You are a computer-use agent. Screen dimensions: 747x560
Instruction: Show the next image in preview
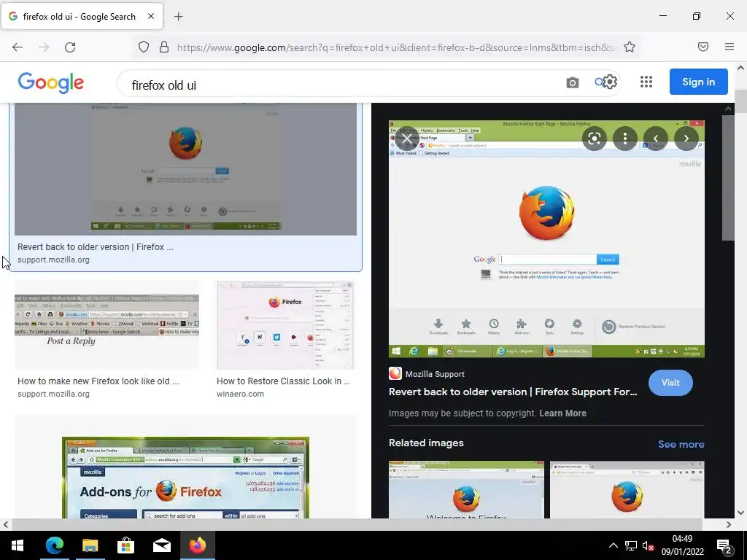686,139
